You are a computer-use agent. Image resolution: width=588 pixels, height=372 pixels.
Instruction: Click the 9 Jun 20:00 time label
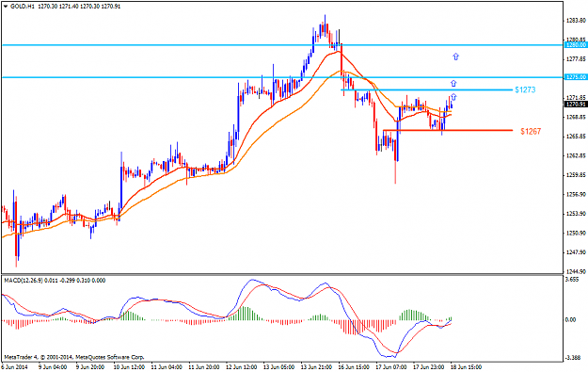pos(90,366)
